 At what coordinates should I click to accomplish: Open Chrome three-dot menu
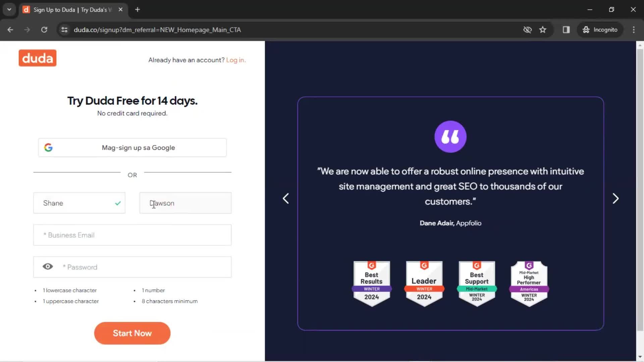click(634, 30)
